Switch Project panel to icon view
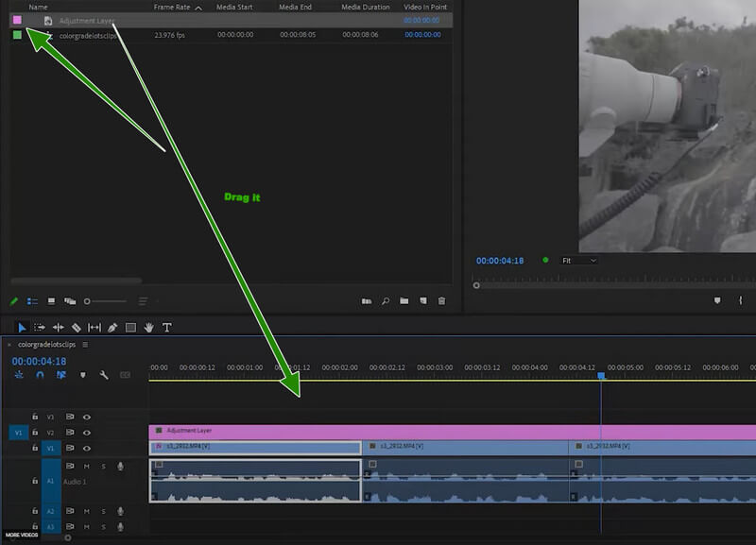This screenshot has height=545, width=756. (x=51, y=301)
